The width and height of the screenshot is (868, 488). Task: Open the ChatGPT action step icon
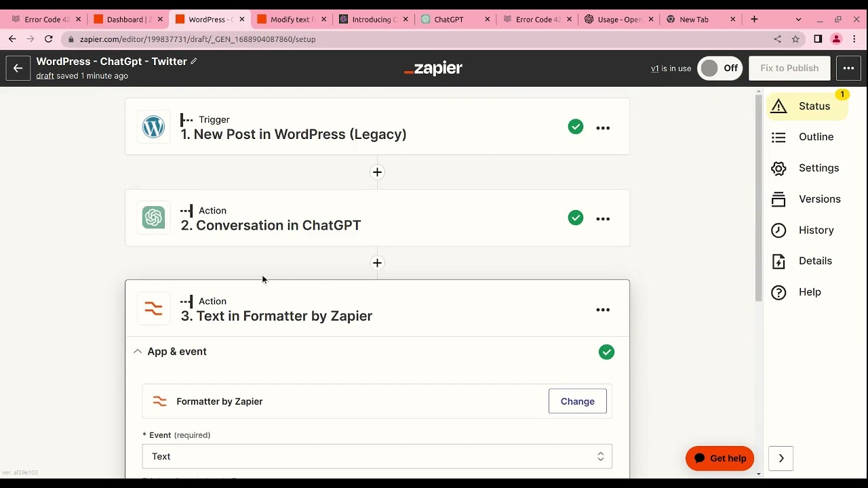154,218
